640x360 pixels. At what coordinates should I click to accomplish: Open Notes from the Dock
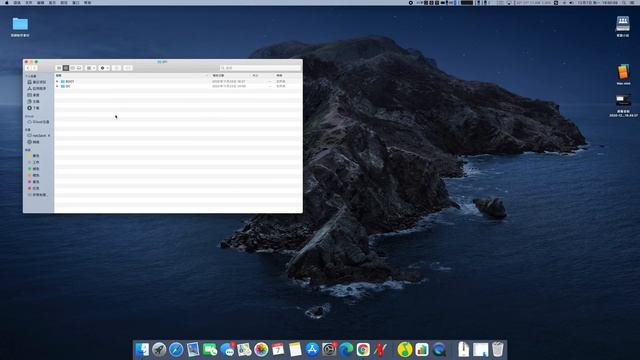point(295,349)
